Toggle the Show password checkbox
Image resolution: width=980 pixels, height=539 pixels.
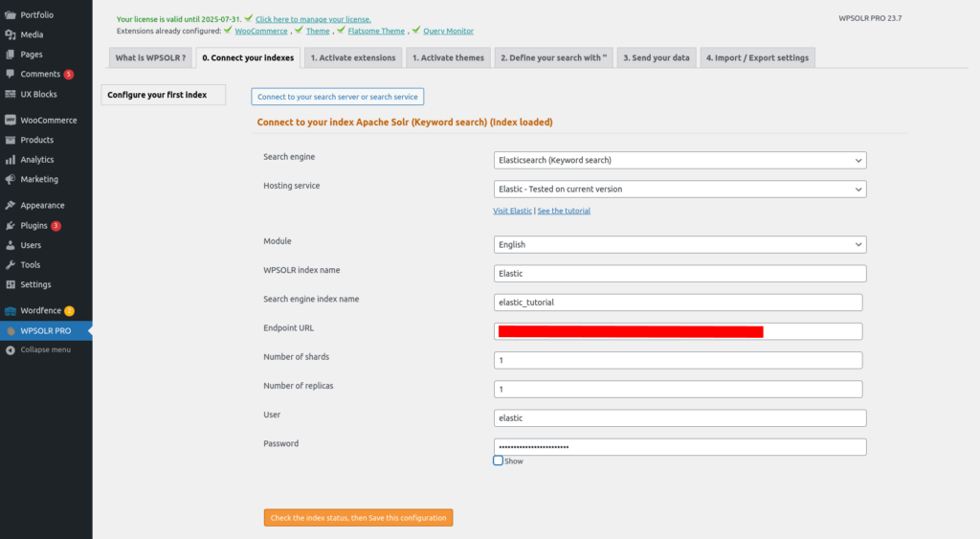pos(498,460)
